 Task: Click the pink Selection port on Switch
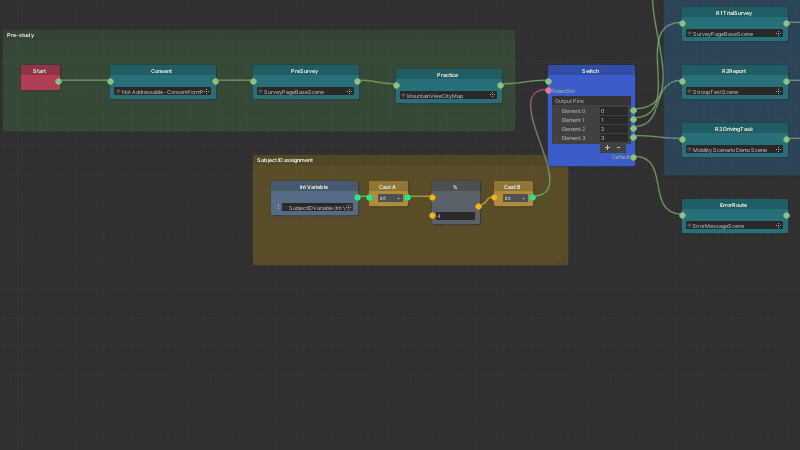point(548,91)
